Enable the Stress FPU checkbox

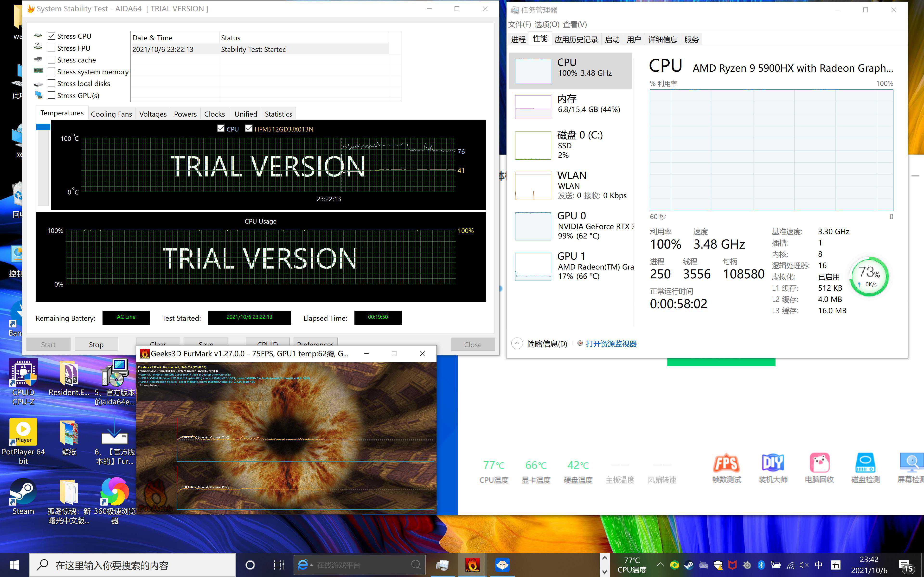click(51, 48)
